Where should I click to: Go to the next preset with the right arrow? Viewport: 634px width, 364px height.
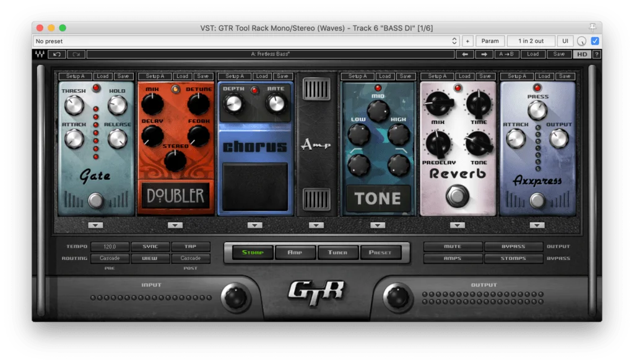click(484, 54)
